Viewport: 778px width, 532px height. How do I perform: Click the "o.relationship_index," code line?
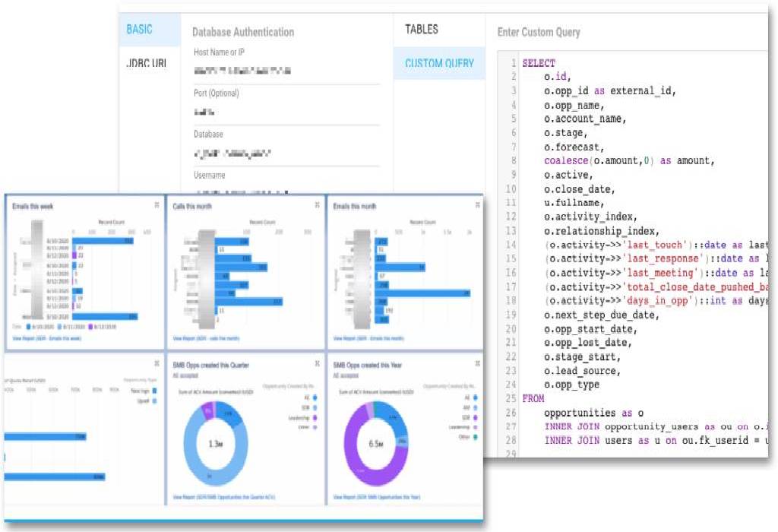coord(602,231)
